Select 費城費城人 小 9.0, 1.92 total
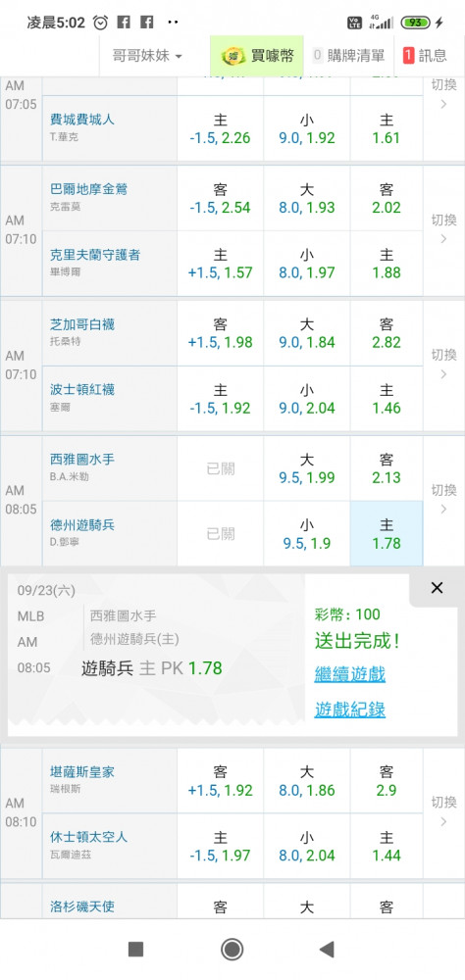The width and height of the screenshot is (465, 980). coord(307,128)
